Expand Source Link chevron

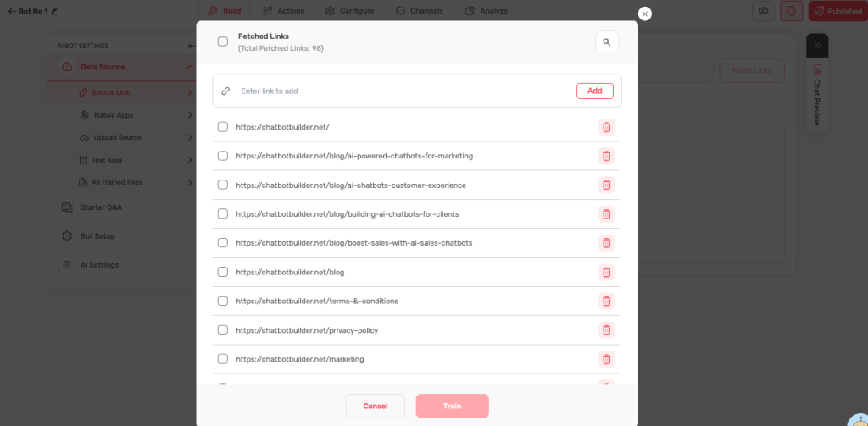pos(190,92)
